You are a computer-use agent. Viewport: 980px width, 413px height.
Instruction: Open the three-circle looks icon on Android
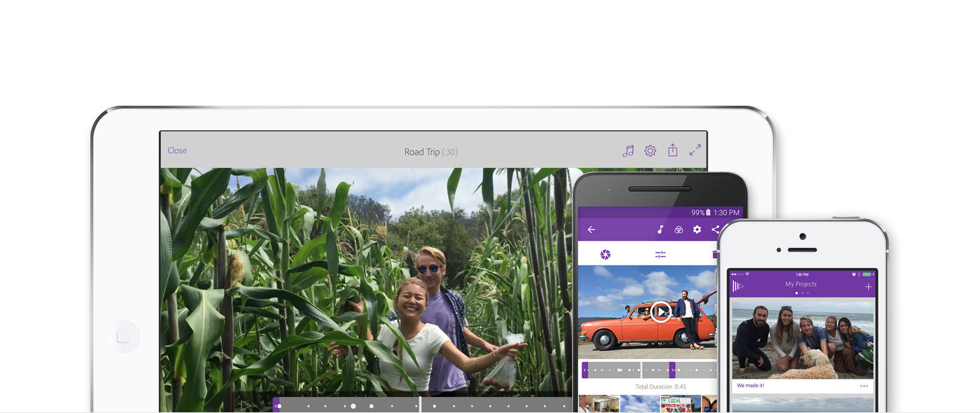678,230
